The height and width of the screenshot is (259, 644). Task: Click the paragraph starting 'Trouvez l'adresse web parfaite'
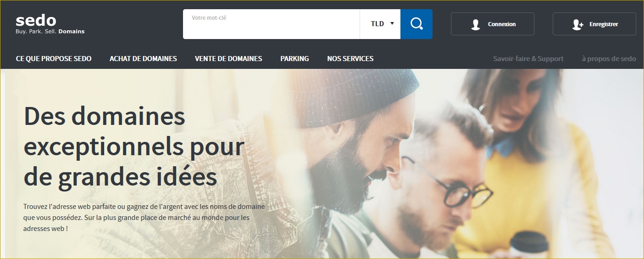point(144,217)
